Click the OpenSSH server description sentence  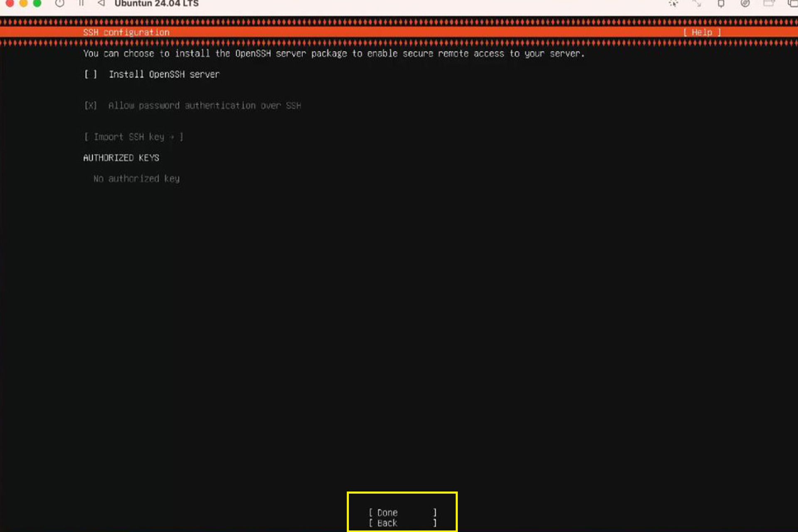click(334, 54)
